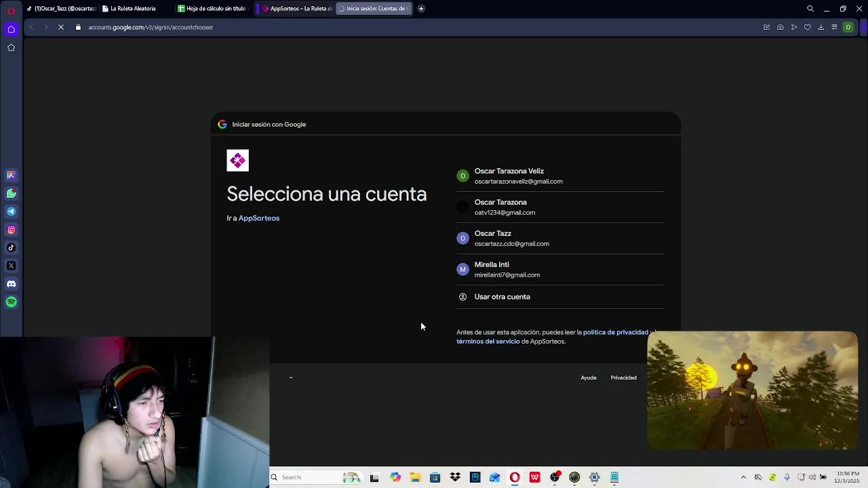Viewport: 868px width, 488px height.
Task: Open File Explorer on the taskbar
Action: [415, 477]
